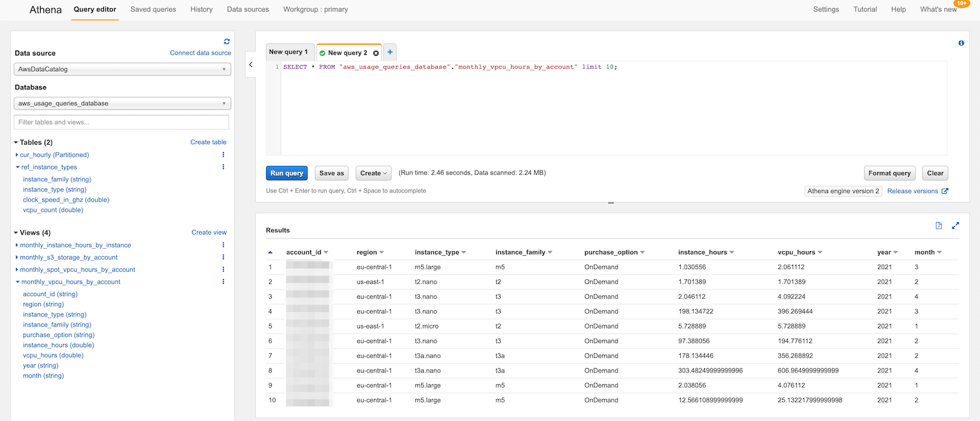Expand the monthly_spot_vpcu_hours_by_account view
This screenshot has height=421, width=980.
click(x=17, y=269)
